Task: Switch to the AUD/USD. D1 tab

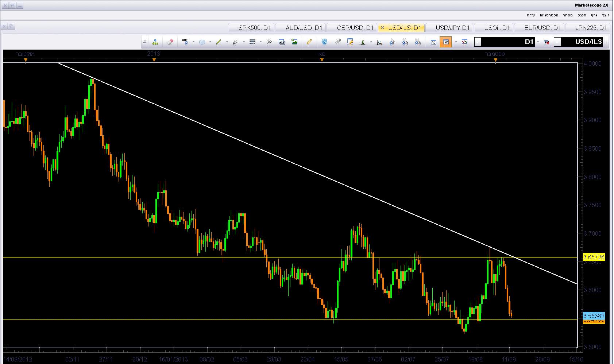Action: click(301, 28)
